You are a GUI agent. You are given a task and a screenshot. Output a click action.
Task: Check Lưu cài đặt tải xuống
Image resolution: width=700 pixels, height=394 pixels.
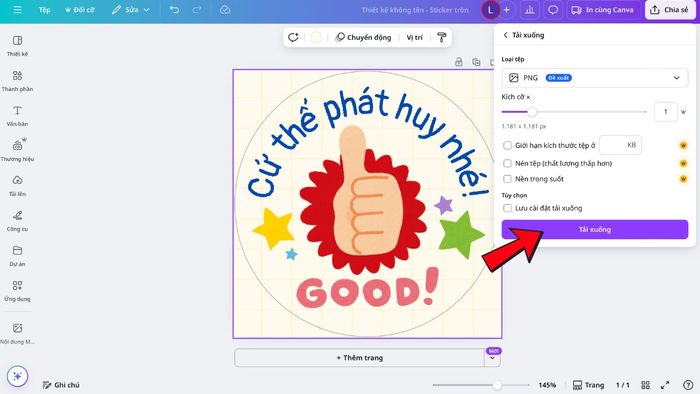coord(507,208)
